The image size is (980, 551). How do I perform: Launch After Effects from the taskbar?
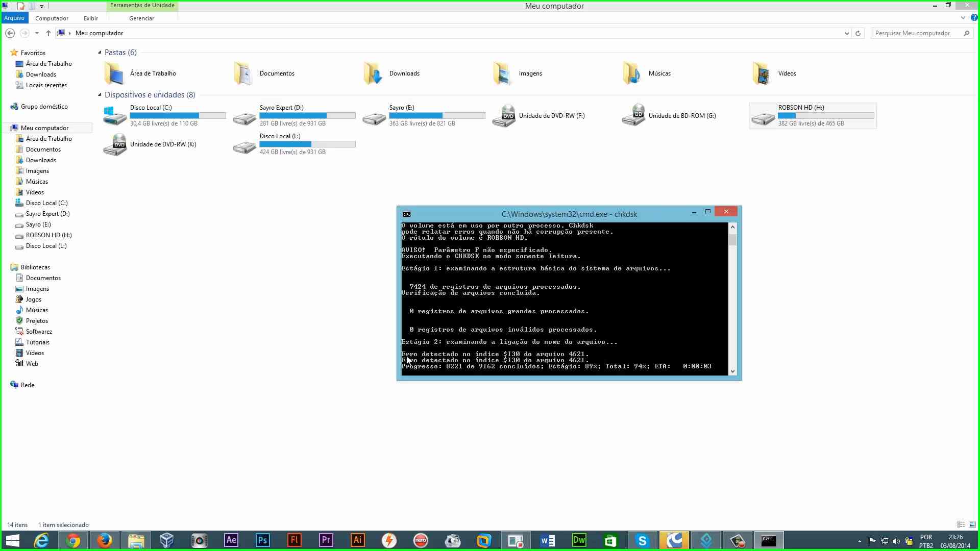[231, 540]
